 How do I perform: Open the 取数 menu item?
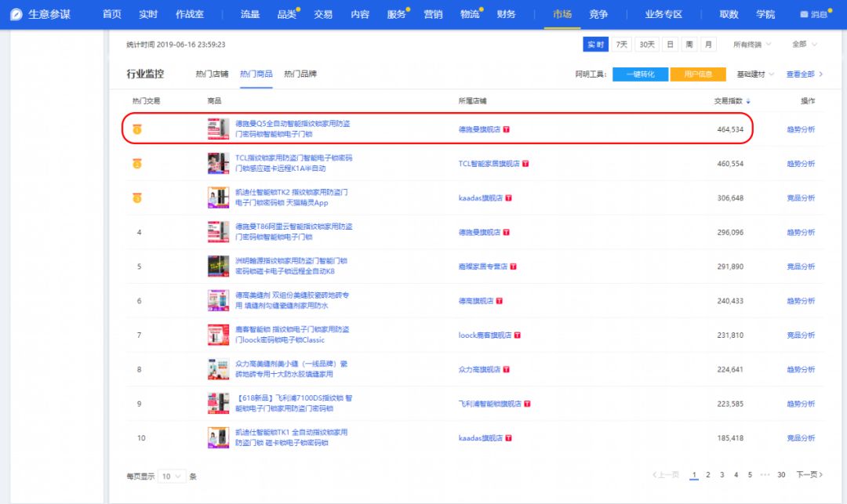(x=729, y=15)
